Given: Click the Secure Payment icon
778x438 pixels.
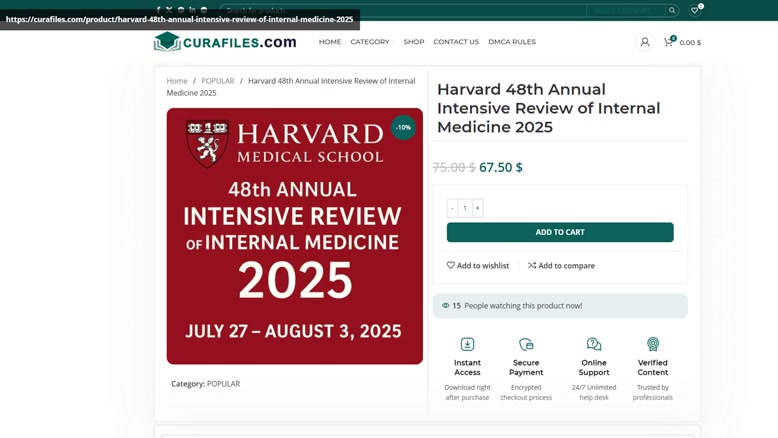Looking at the screenshot, I should pos(526,344).
